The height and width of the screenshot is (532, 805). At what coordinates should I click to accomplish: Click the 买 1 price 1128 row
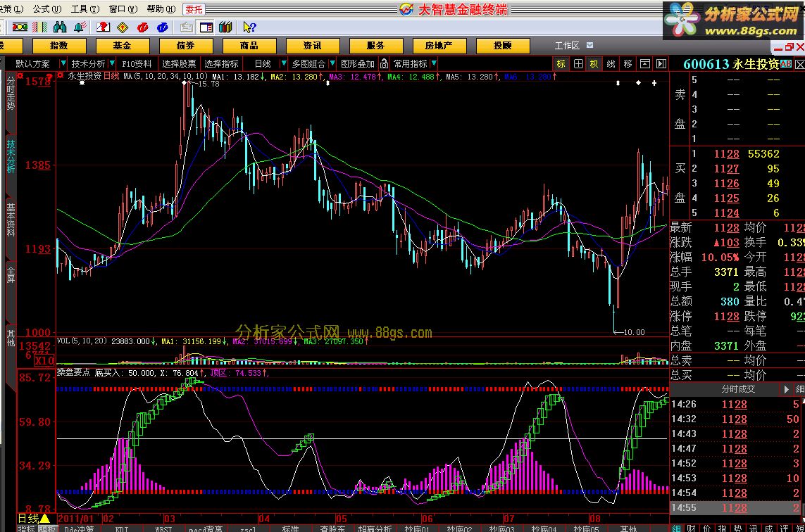pyautogui.click(x=737, y=154)
